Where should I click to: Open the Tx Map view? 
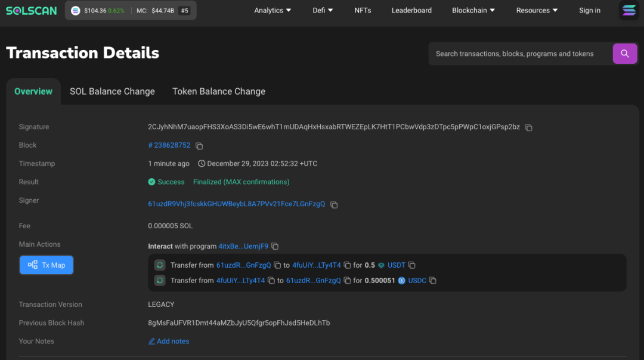coord(47,265)
